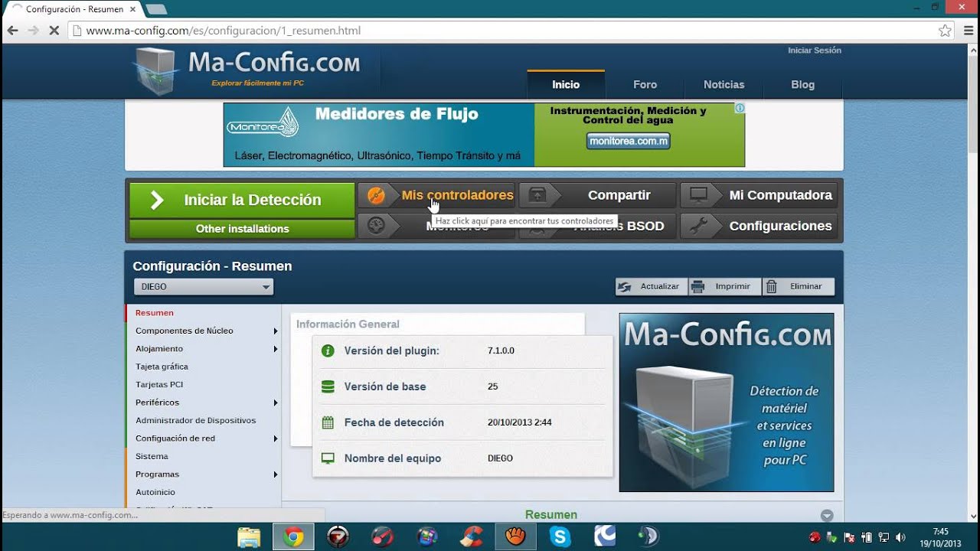Click the plugin version value 7.1.0.0
Viewport: 980px width, 551px height.
click(x=501, y=350)
